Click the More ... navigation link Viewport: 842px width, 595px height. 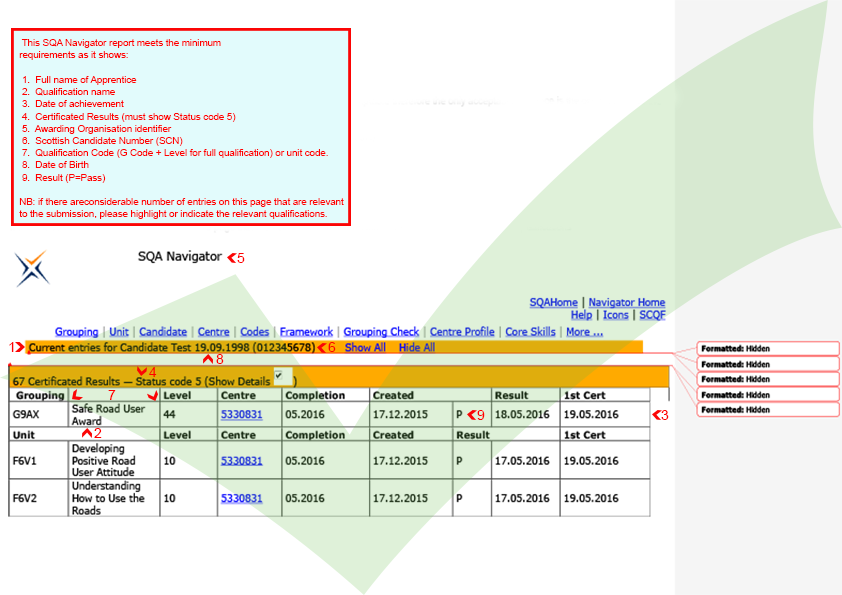point(584,332)
